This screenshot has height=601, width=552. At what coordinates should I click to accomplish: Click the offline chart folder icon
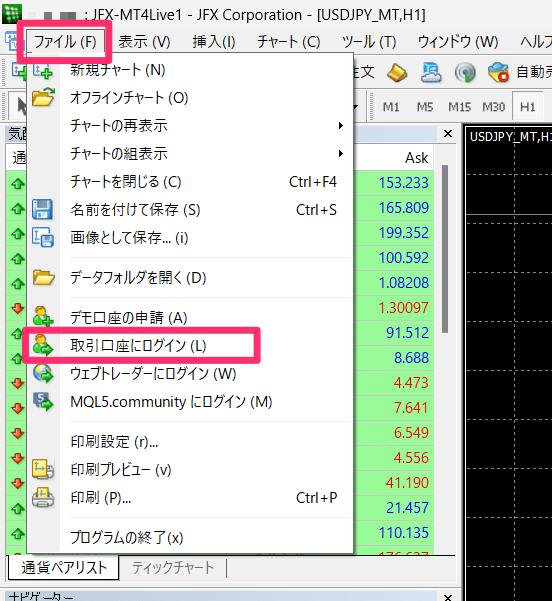point(43,97)
